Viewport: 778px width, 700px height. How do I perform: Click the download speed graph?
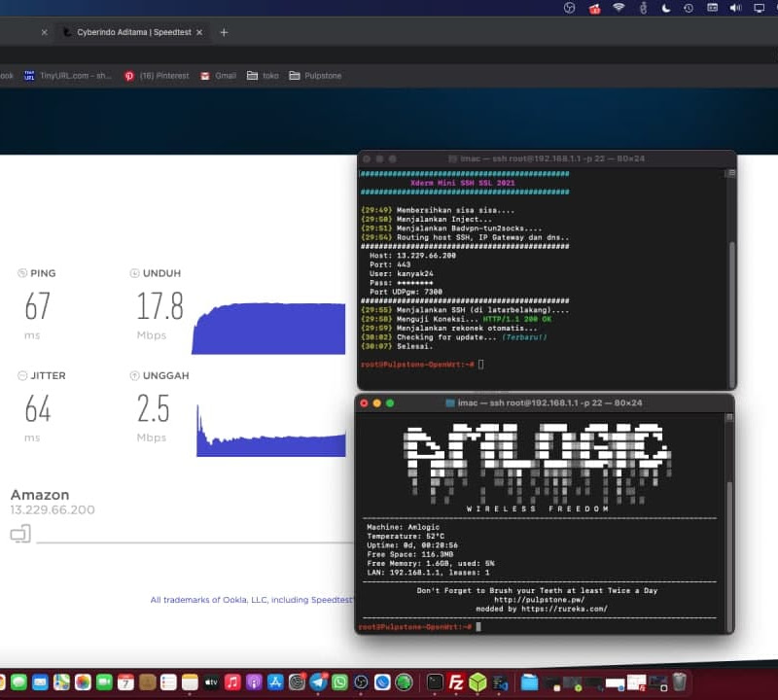pyautogui.click(x=268, y=329)
